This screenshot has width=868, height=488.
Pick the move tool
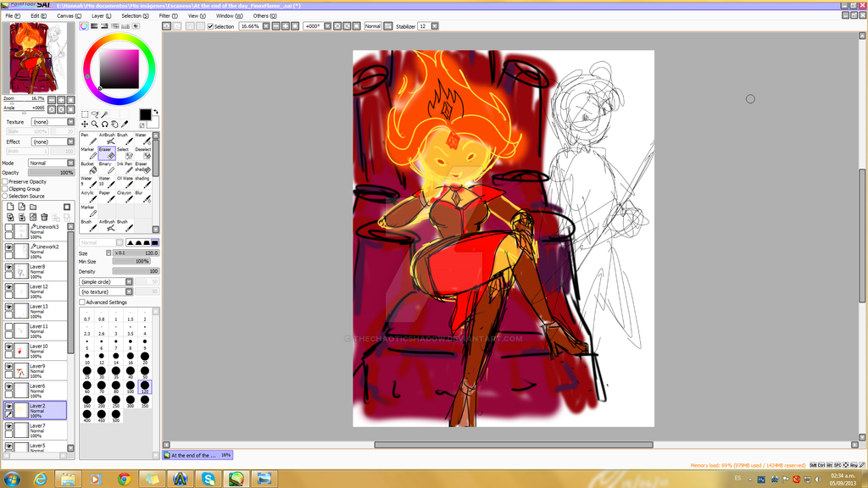click(85, 125)
